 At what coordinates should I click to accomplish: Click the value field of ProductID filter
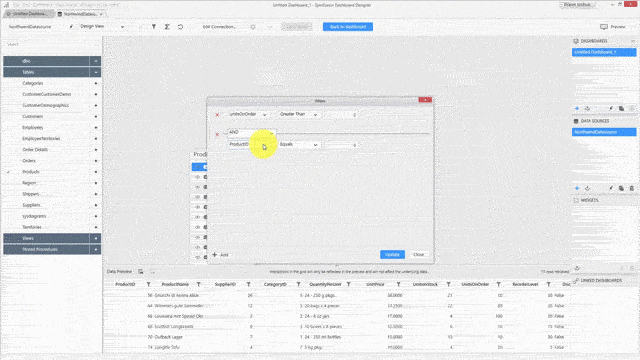point(342,145)
